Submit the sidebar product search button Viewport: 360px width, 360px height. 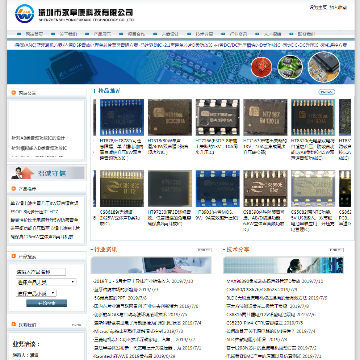point(47,303)
